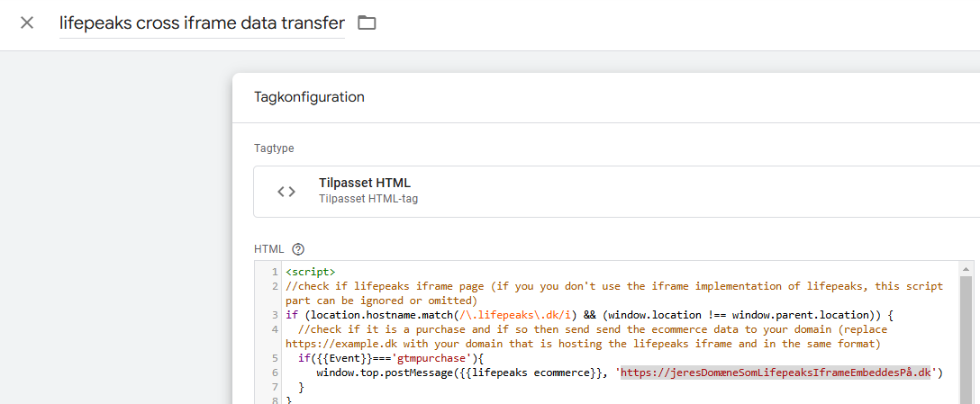Place cursor in the line 2 comment
The image size is (980, 404).
pyautogui.click(x=540, y=286)
